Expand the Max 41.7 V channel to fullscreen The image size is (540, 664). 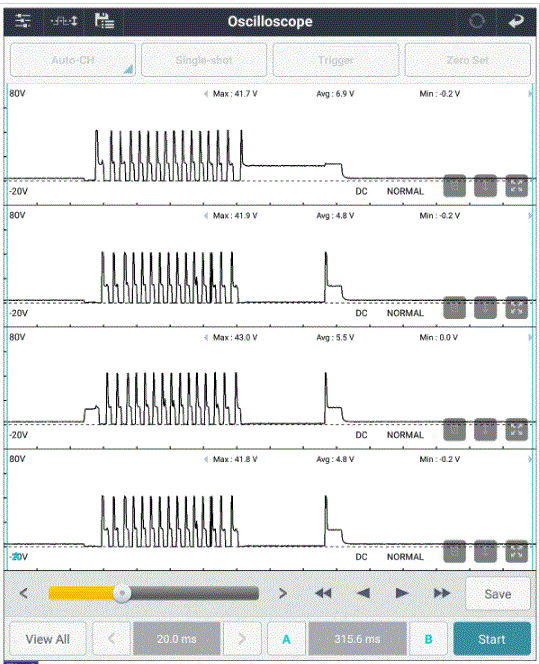click(517, 186)
